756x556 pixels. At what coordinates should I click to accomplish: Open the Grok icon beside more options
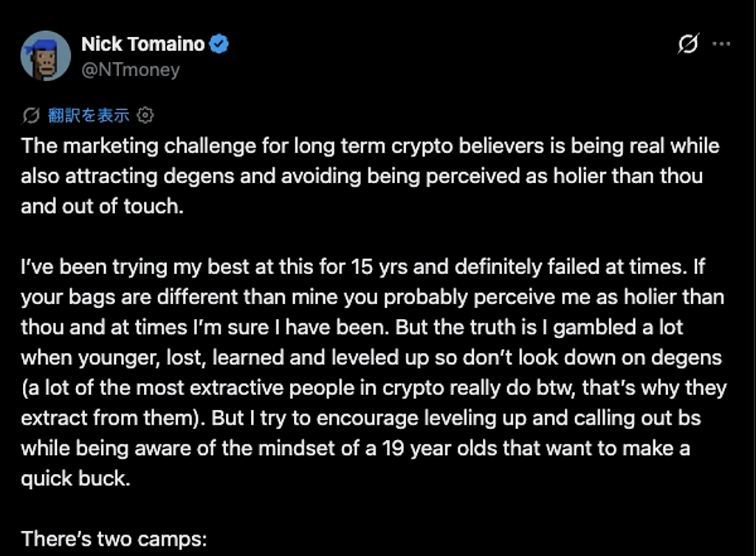tap(688, 44)
